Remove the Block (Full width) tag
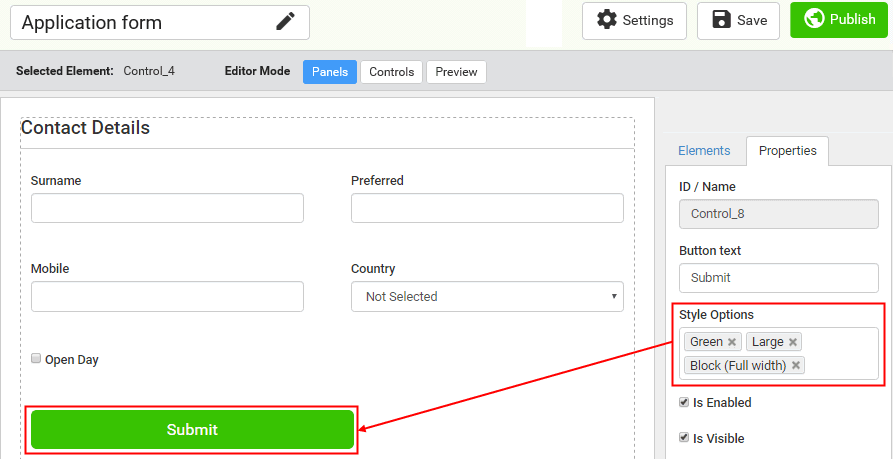The image size is (893, 459). 796,366
